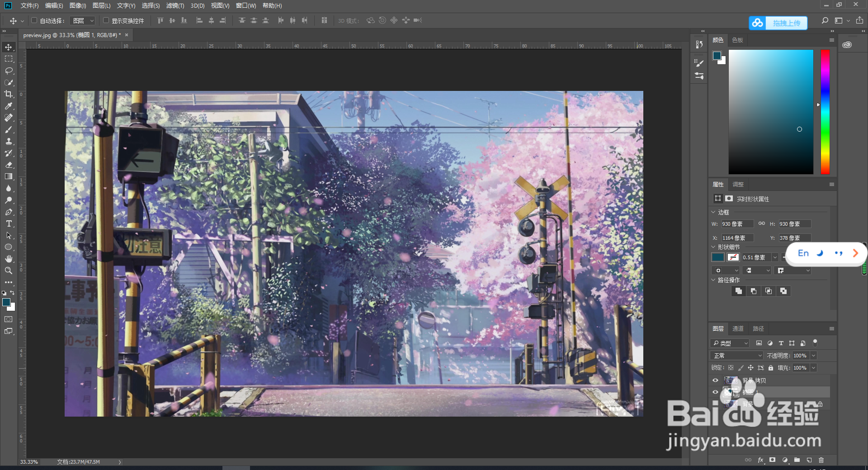Select the Rectangular Marquee tool
This screenshot has height=470, width=868.
coord(9,59)
